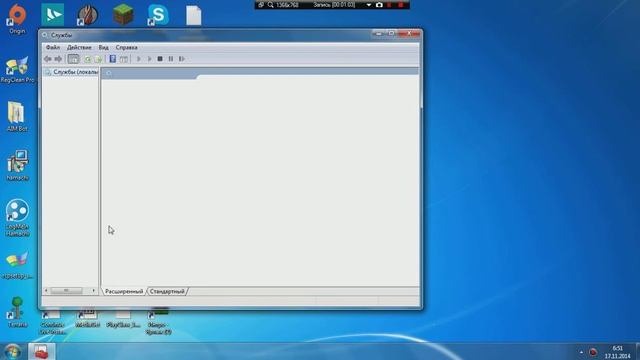Click the Stop service square icon
This screenshot has height=360, width=640.
[160, 59]
